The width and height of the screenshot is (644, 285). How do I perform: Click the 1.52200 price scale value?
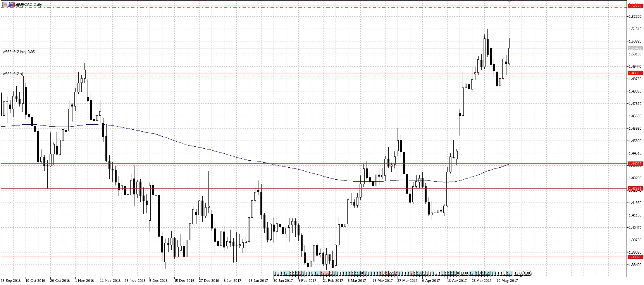[x=635, y=17]
